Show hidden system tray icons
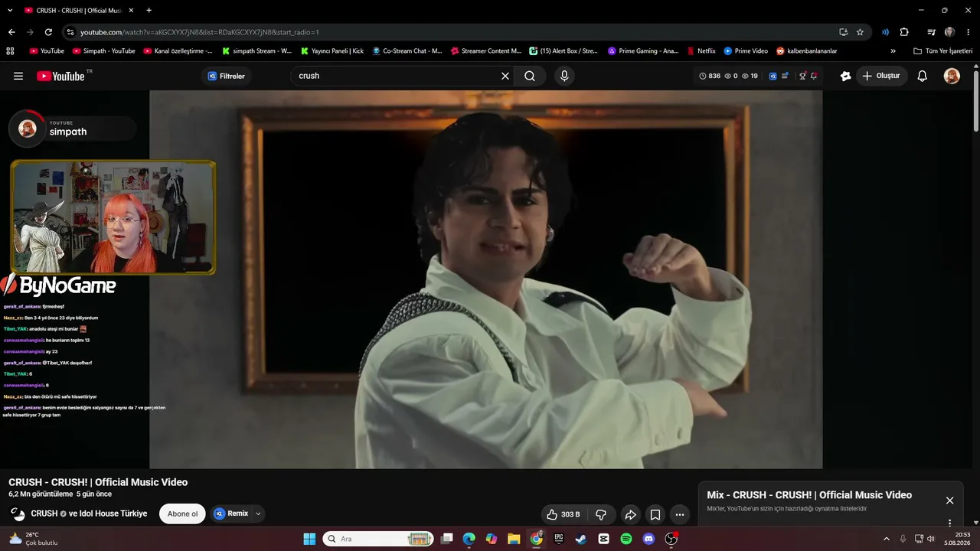The image size is (980, 551). pyautogui.click(x=887, y=539)
